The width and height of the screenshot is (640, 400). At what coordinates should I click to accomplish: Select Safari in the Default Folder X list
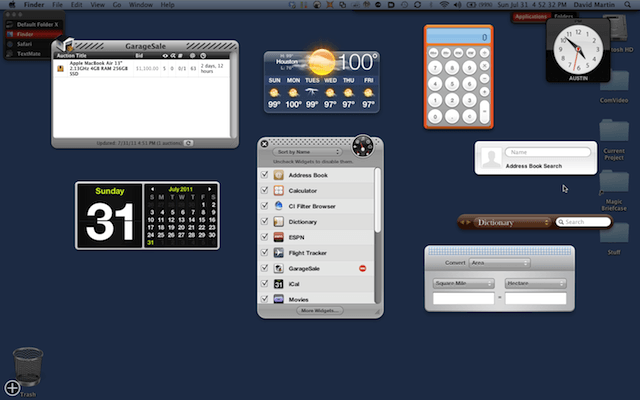click(x=26, y=44)
